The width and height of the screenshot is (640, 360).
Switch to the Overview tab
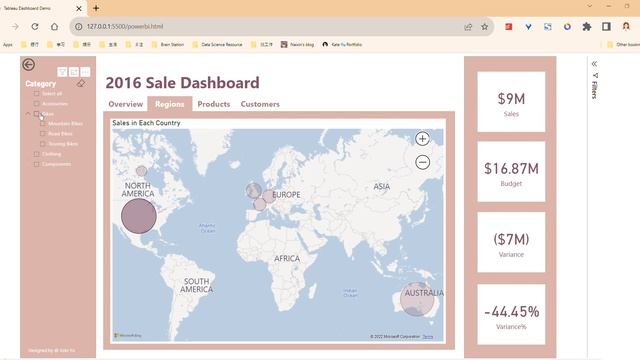pyautogui.click(x=126, y=104)
